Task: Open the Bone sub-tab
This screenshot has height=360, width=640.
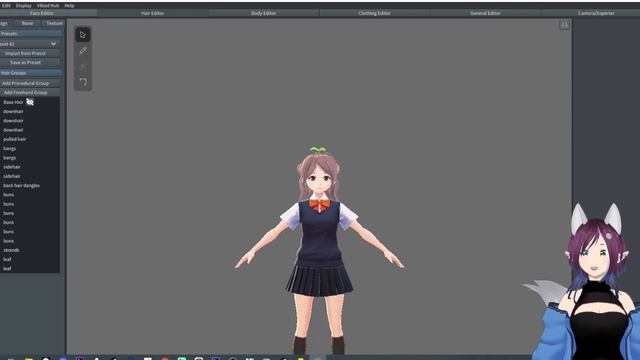Action: click(27, 23)
